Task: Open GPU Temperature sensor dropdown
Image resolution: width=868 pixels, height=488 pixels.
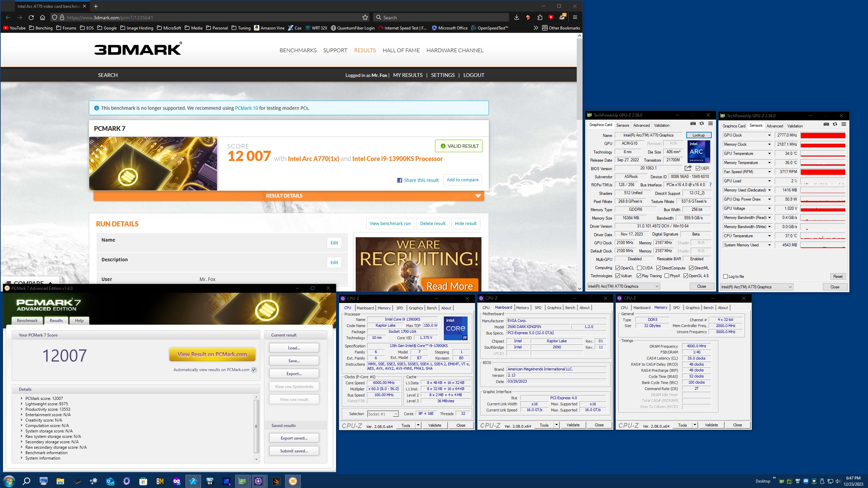Action: click(769, 154)
